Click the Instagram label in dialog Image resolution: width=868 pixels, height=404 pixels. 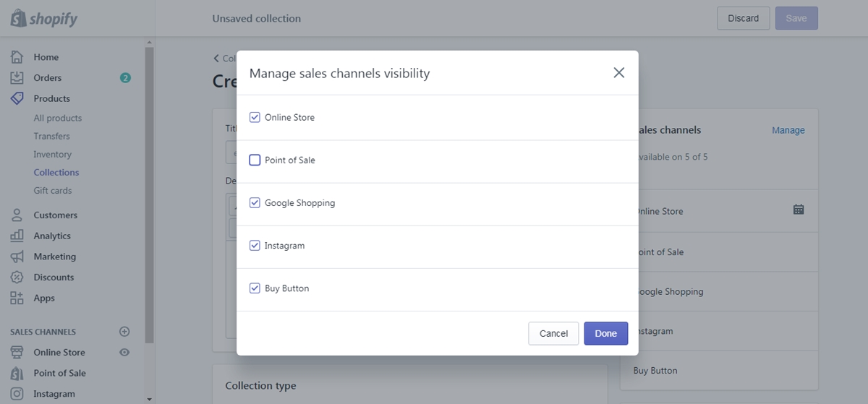[x=285, y=245]
